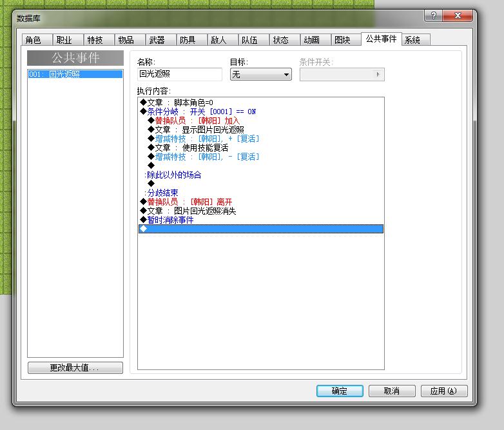Open the 角色 tab
The image size is (504, 430).
[37, 40]
